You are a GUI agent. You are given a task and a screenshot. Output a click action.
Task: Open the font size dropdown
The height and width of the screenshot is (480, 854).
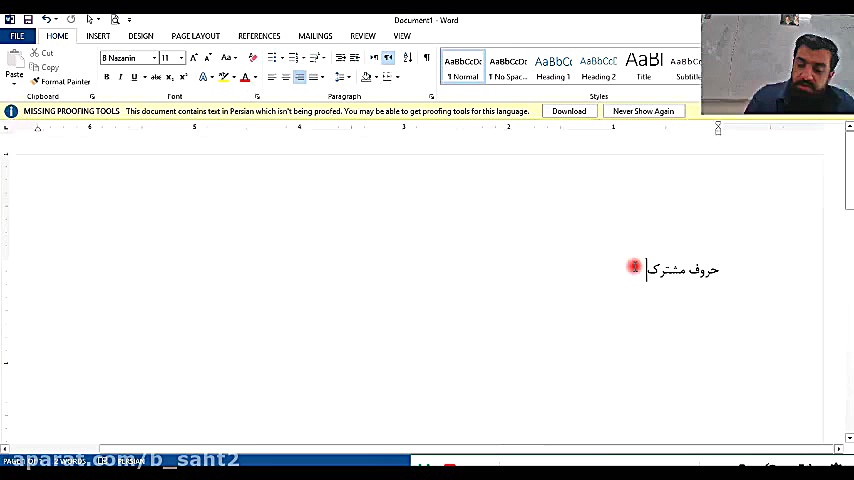(x=181, y=58)
